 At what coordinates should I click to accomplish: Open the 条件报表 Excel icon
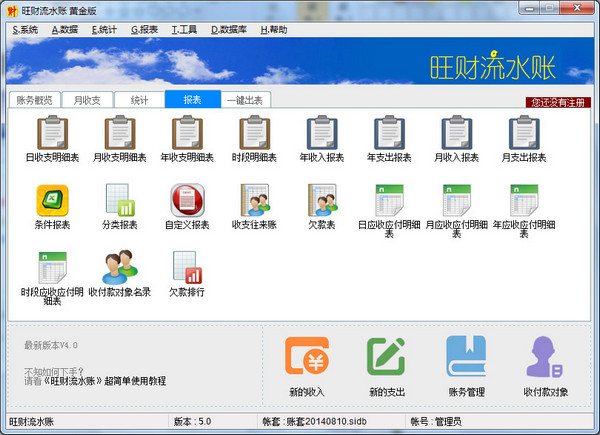click(x=52, y=200)
